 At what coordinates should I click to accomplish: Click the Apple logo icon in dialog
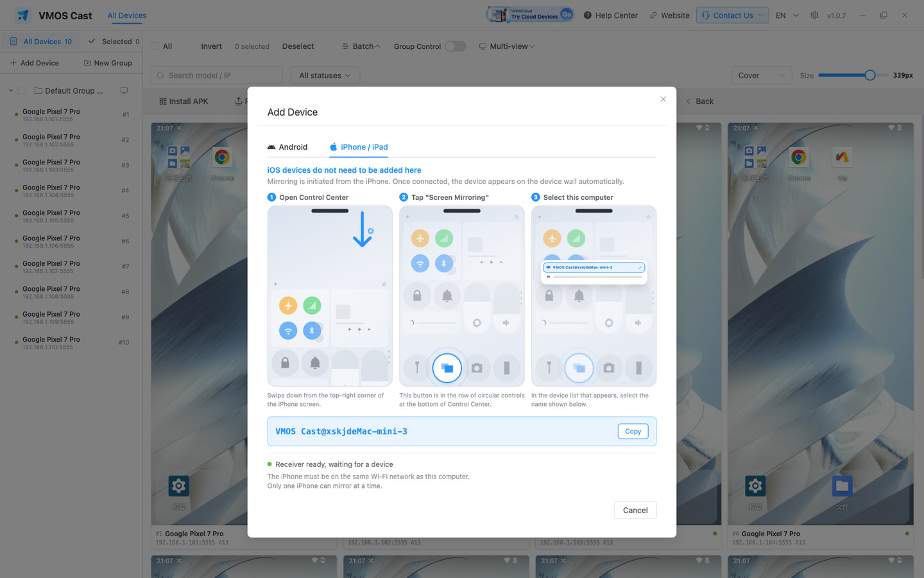coord(334,147)
